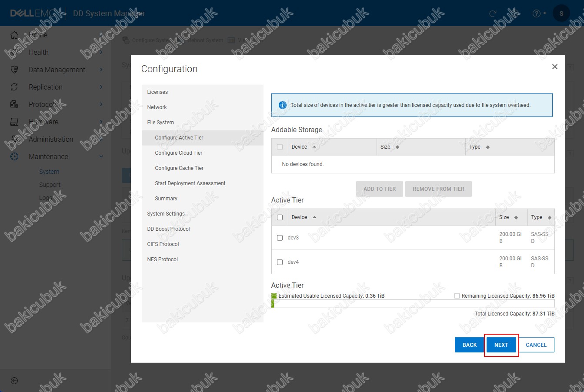Click the DD System Manager title
This screenshot has height=392, width=584.
click(109, 13)
